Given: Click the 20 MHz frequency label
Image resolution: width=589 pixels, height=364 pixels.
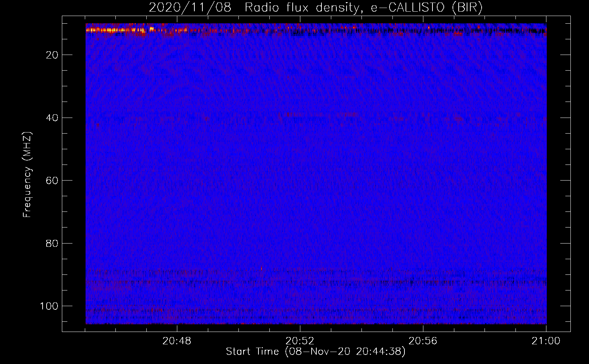Looking at the screenshot, I should (52, 55).
